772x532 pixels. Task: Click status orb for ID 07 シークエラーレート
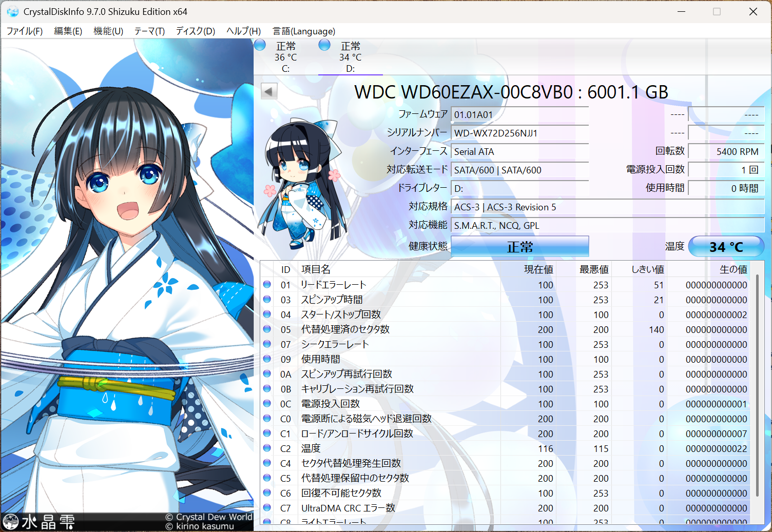(x=267, y=344)
